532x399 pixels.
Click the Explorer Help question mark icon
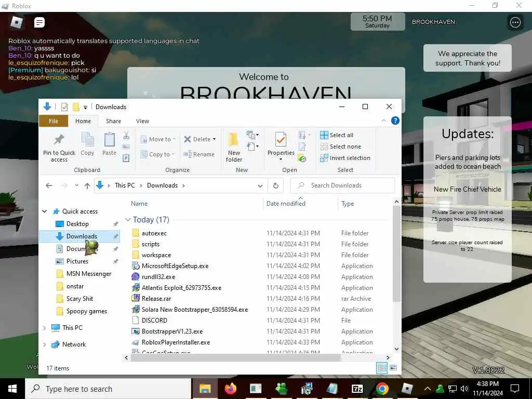[x=395, y=121]
